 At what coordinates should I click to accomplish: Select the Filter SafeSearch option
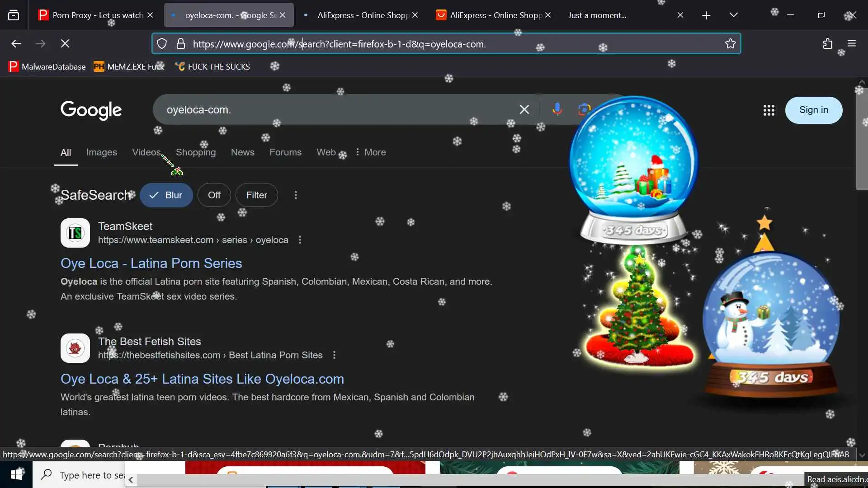click(x=256, y=195)
